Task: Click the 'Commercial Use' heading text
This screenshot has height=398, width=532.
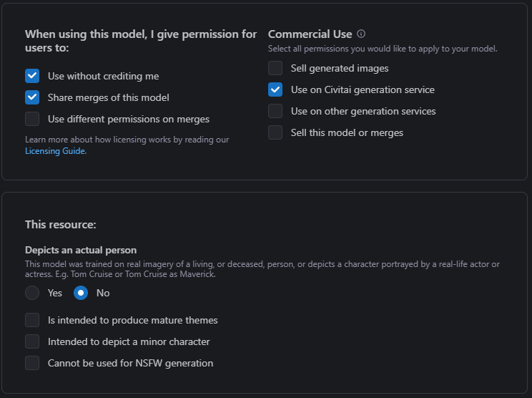Action: click(310, 34)
